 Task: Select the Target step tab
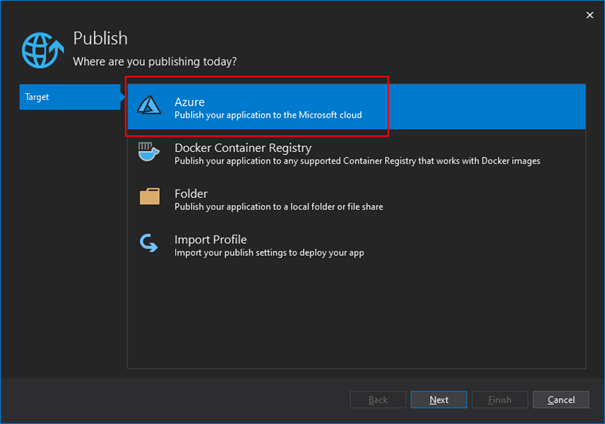[x=70, y=97]
